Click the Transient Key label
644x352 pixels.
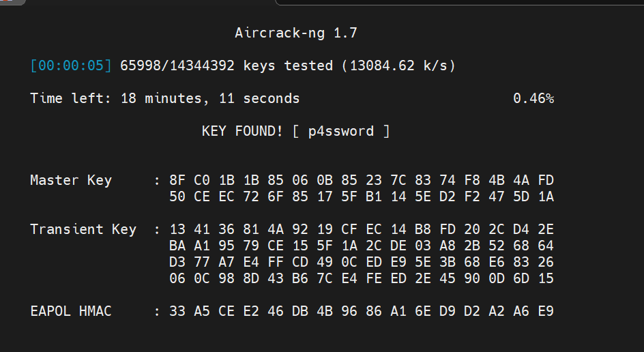[x=83, y=229]
